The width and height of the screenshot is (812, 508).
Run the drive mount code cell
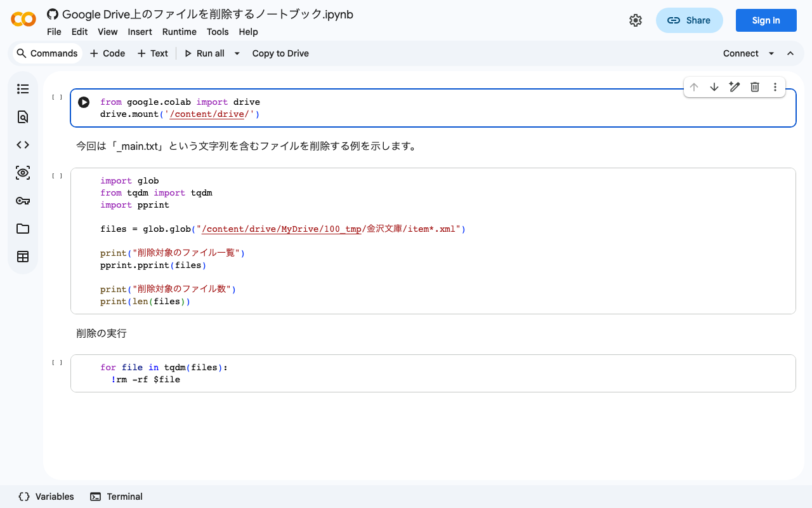84,102
